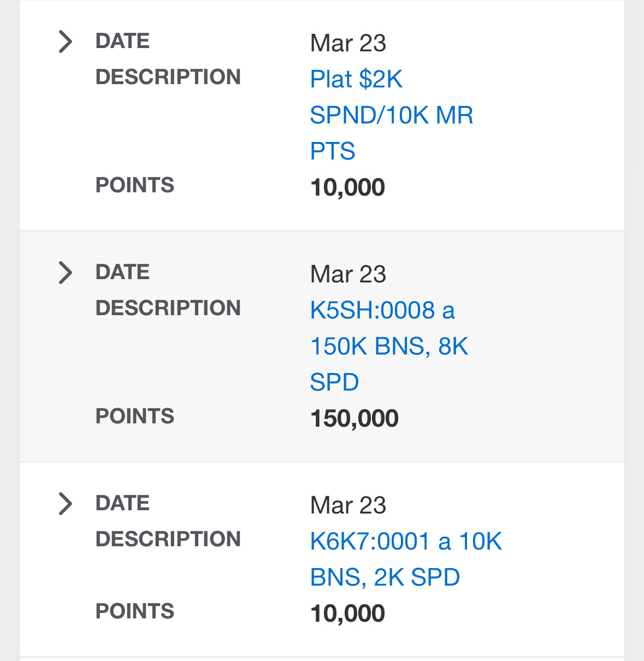Image resolution: width=644 pixels, height=661 pixels.
Task: Click the DATE label in the Plat $2K row
Action: [x=122, y=41]
